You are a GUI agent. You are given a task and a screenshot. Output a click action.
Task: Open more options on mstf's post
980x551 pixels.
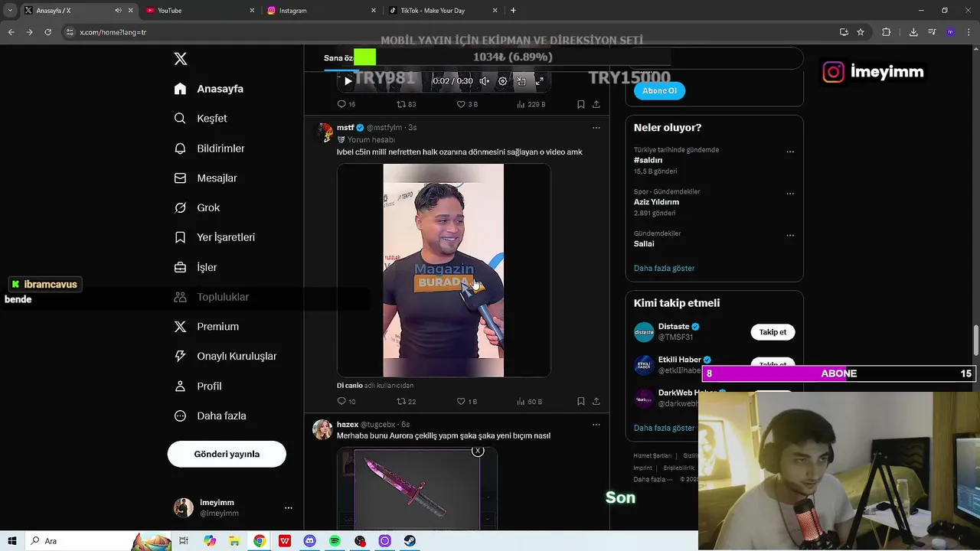(x=596, y=128)
